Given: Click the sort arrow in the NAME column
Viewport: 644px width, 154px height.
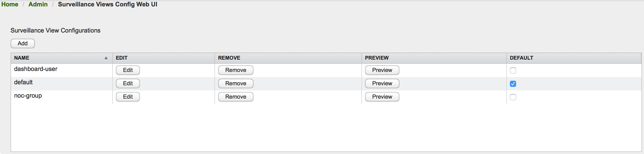Looking at the screenshot, I should pos(106,58).
